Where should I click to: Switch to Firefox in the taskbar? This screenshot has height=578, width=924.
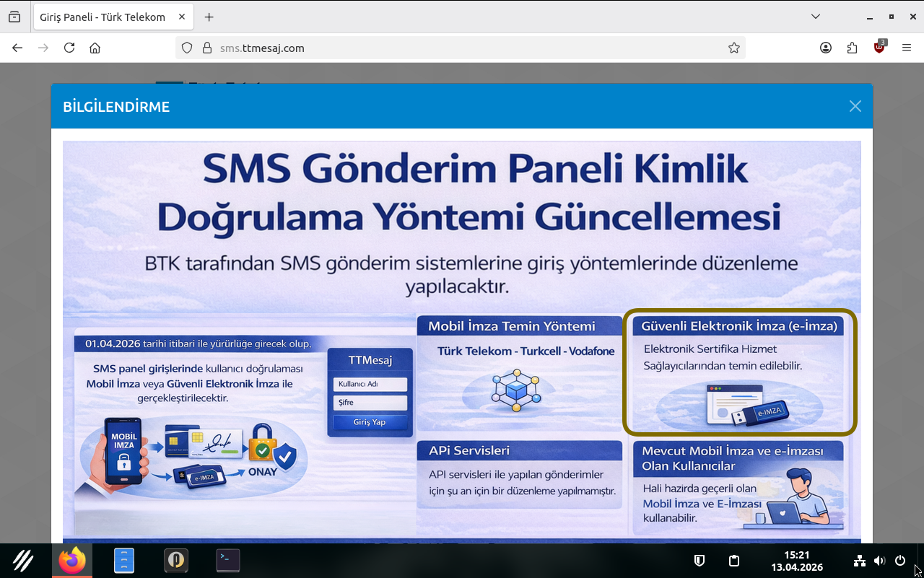[x=72, y=561]
